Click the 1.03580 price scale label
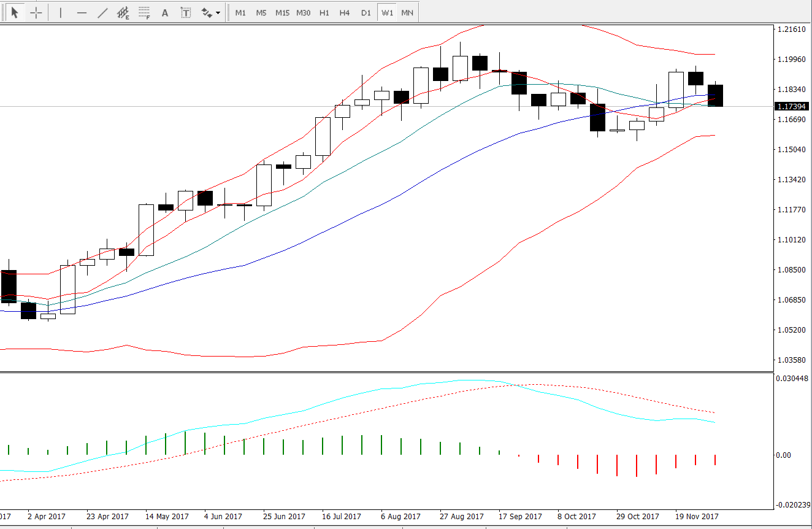 pyautogui.click(x=791, y=360)
